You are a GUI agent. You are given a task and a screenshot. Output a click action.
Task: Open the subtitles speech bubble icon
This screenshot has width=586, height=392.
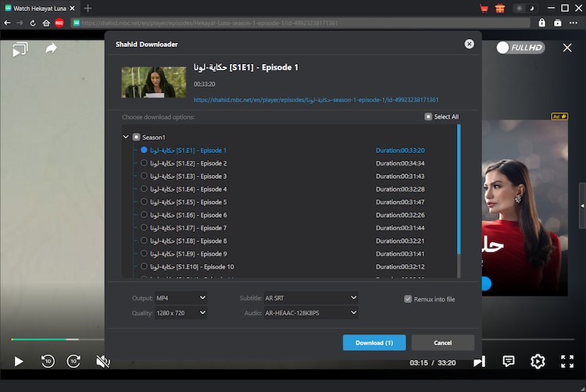click(x=509, y=361)
